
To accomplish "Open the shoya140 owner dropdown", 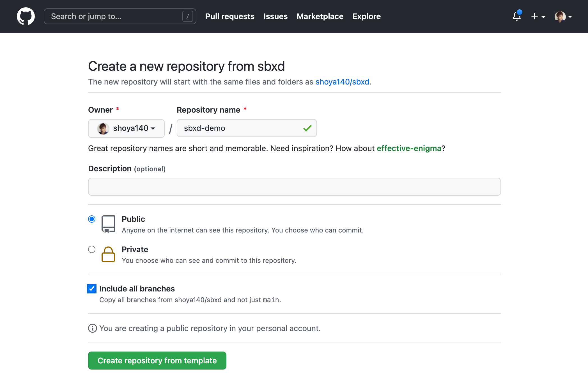I will click(x=126, y=128).
